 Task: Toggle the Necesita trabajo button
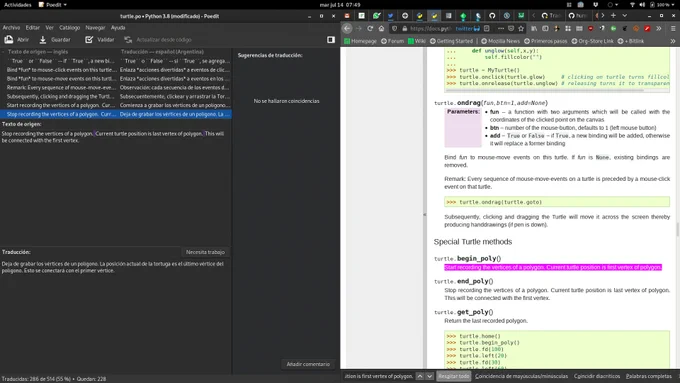(x=205, y=252)
